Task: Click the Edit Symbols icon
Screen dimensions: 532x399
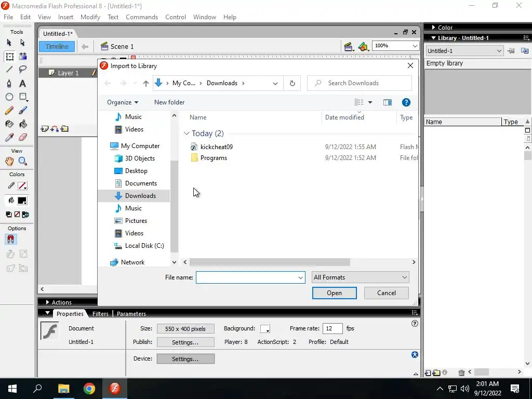Action: pos(363,46)
